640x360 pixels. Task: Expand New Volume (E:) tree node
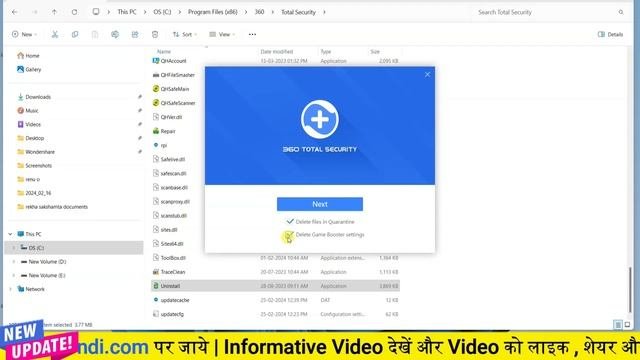(x=13, y=276)
